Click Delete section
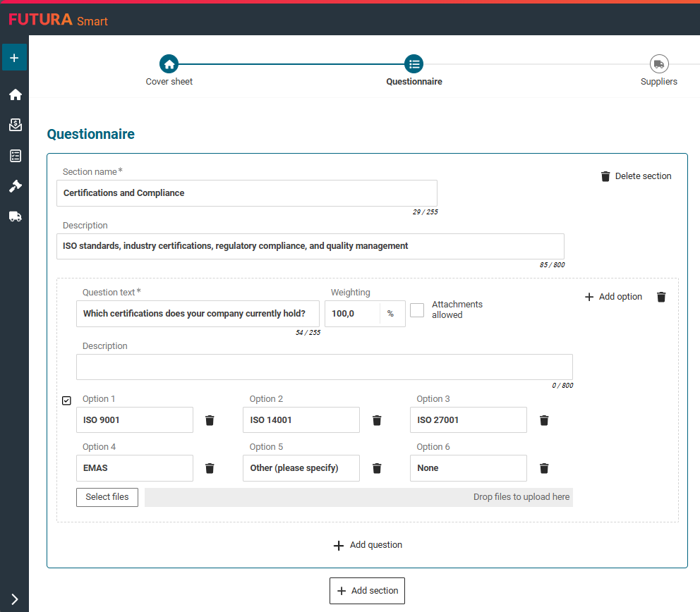 635,176
